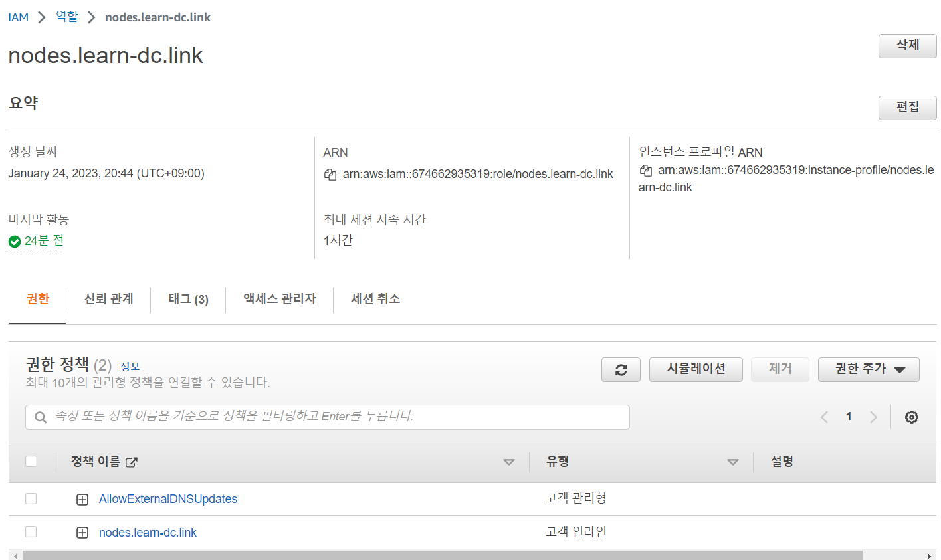Screen dimensions: 941x560
Task: Open the table preferences gear icon
Action: [911, 417]
